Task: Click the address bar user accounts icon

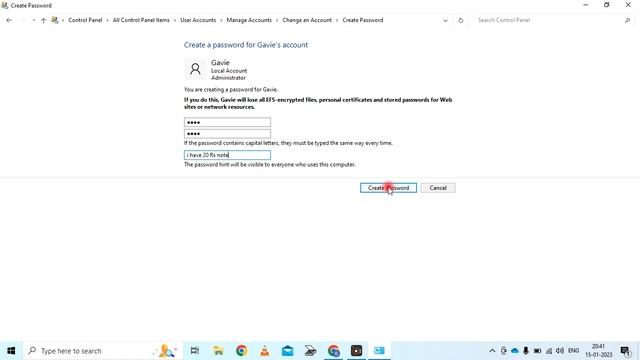Action: [x=55, y=20]
